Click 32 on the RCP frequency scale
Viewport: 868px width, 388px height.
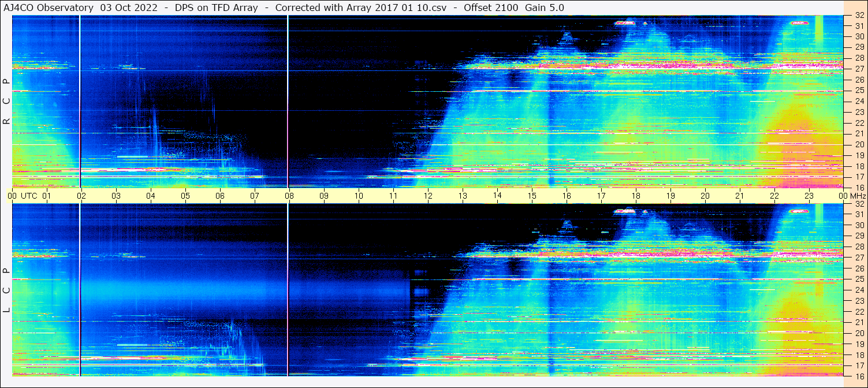859,16
